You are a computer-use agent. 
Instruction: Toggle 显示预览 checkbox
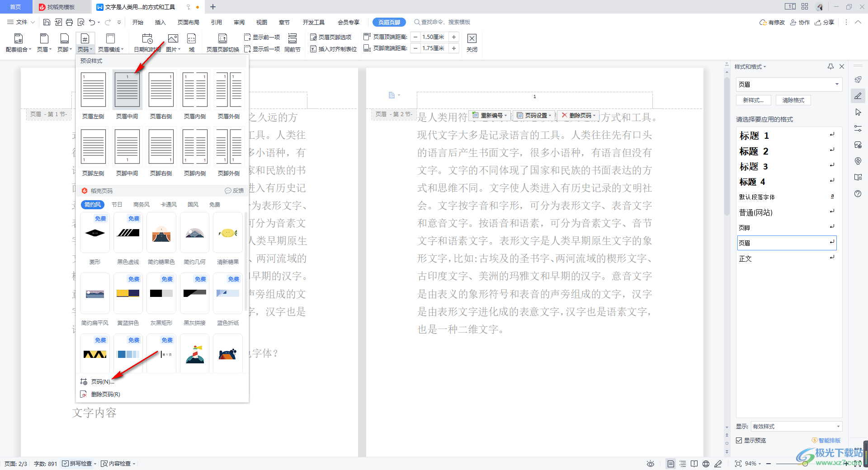pyautogui.click(x=739, y=441)
